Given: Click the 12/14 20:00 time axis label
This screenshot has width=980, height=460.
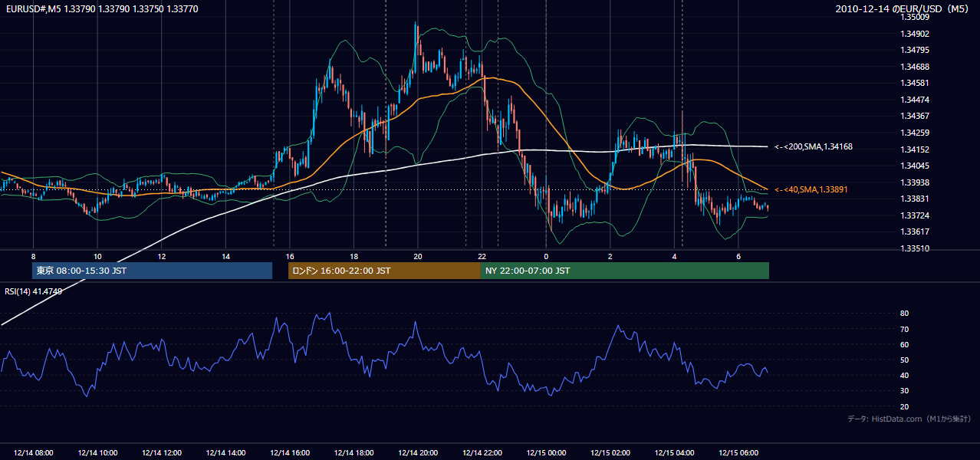Looking at the screenshot, I should (418, 453).
